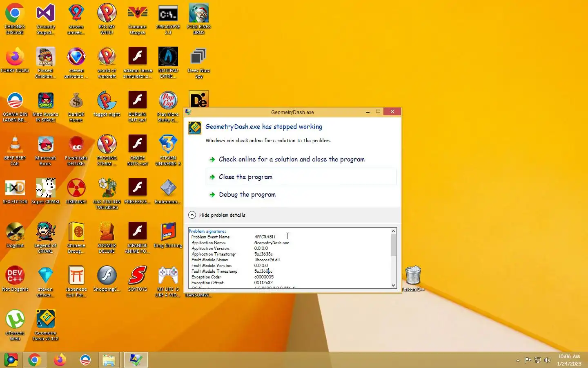Viewport: 588px width, 368px height.
Task: Click the details scrollbar down arrow
Action: point(394,285)
